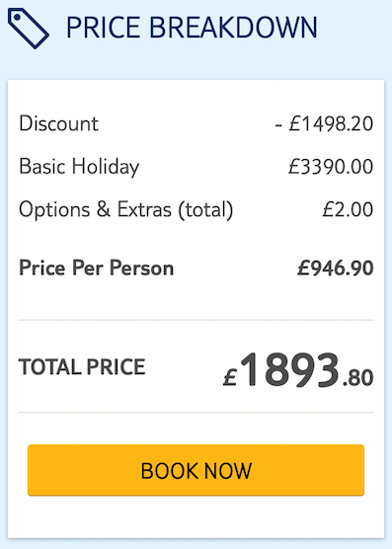
Task: Click the discount amount £1498.20
Action: click(331, 124)
